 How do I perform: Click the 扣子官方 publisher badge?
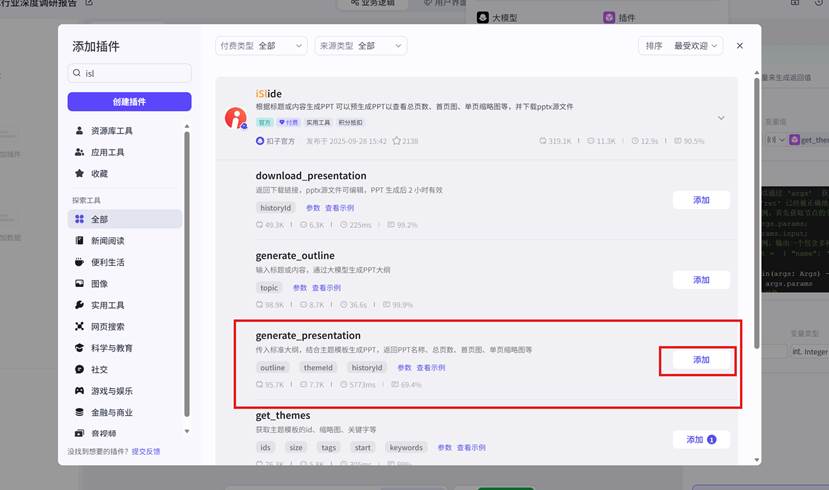pos(275,141)
